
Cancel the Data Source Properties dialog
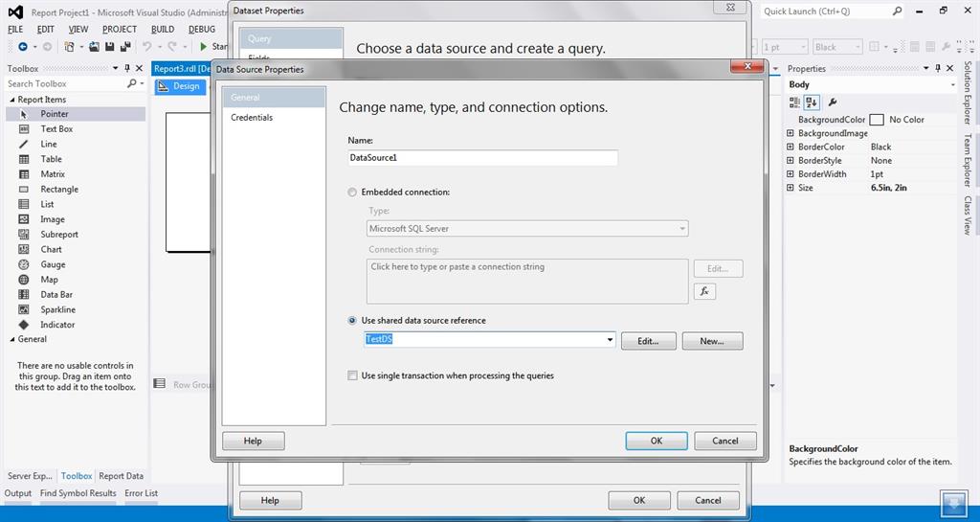[x=725, y=441]
